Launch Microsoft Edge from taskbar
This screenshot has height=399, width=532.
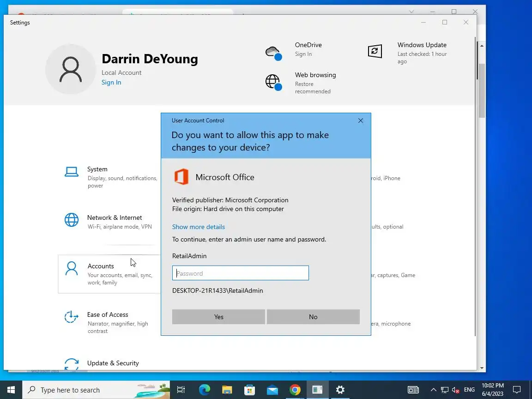[205, 390]
